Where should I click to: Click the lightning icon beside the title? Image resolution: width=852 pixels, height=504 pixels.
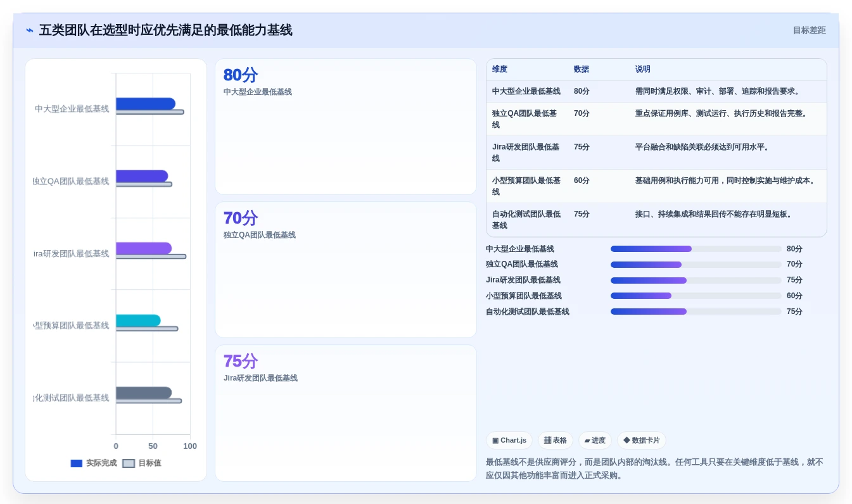click(30, 30)
